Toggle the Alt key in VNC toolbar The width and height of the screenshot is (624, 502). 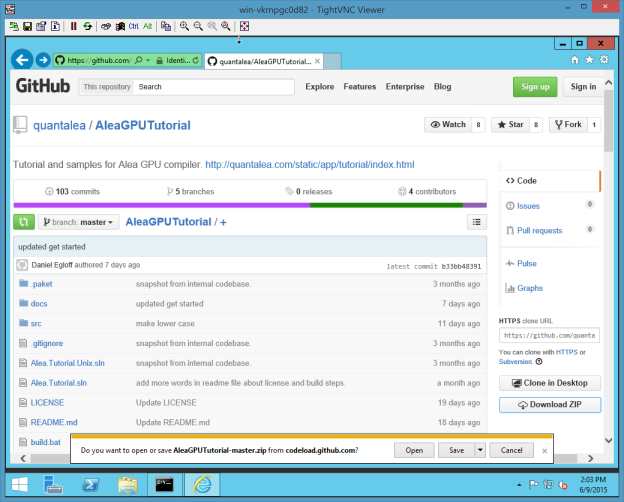[x=148, y=26]
